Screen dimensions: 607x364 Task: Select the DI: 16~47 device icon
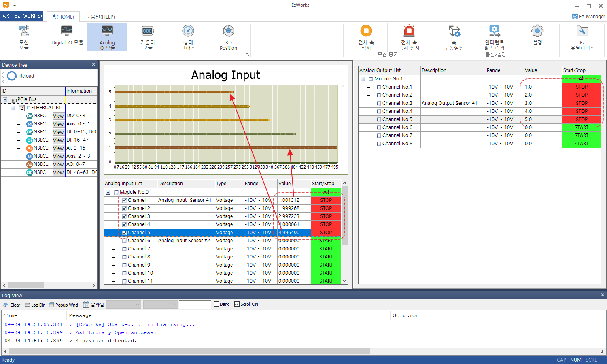[x=30, y=140]
